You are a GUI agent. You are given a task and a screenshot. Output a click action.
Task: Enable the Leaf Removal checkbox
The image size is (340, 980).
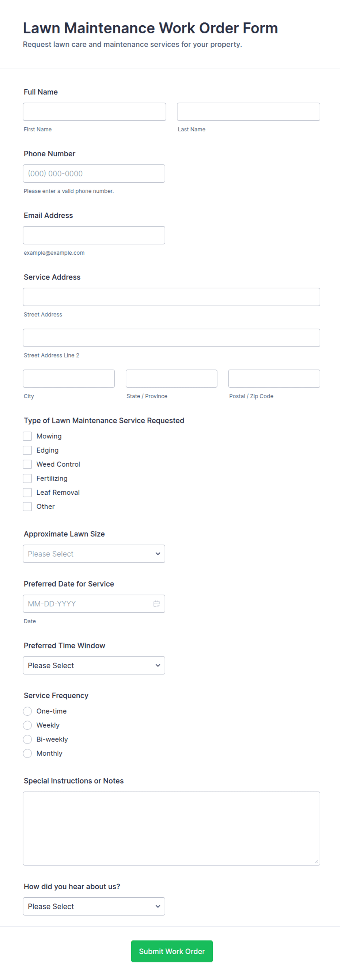27,492
